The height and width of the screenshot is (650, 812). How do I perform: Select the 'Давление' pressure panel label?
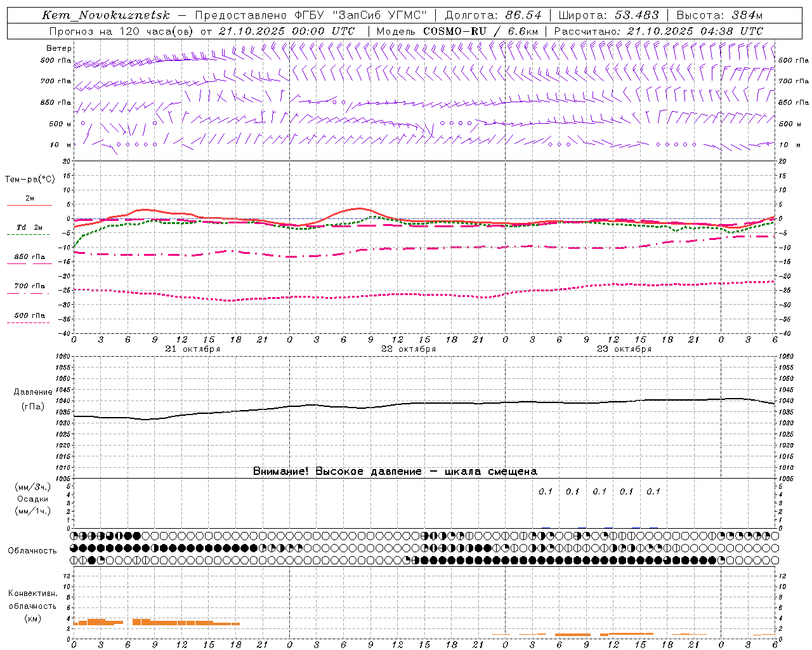[33, 392]
